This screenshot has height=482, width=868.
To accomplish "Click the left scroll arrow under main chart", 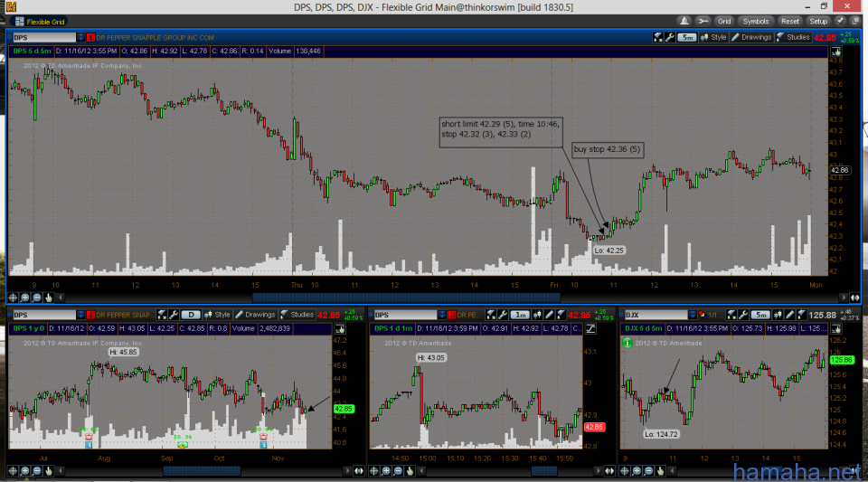I will click(x=61, y=298).
